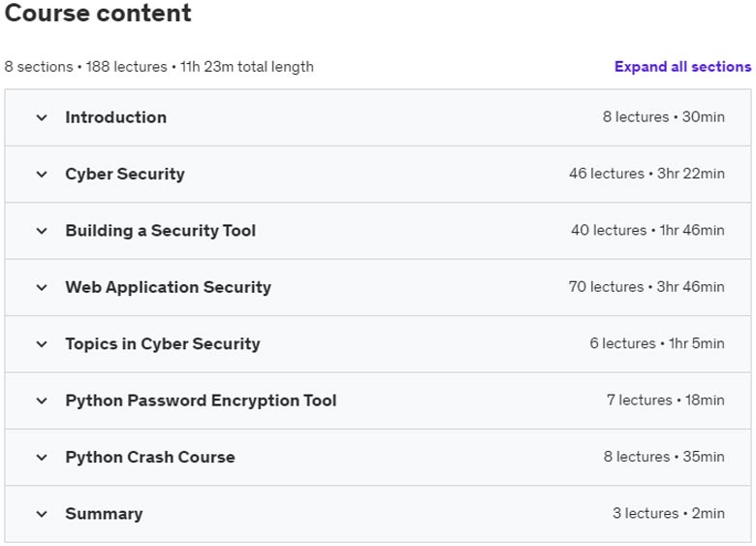Expand Building a Security Tool chevron
Image resolution: width=756 pixels, height=546 pixels.
(42, 231)
